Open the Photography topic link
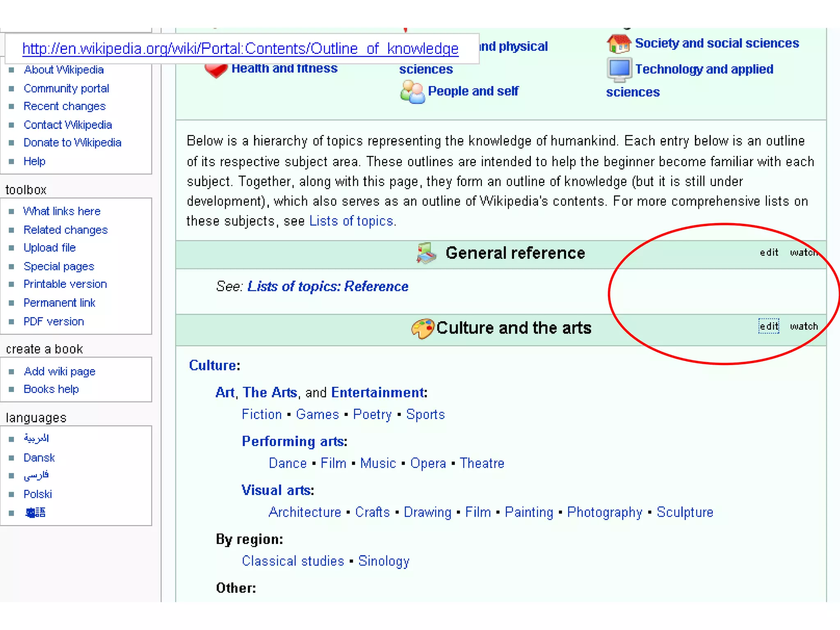 pyautogui.click(x=604, y=512)
